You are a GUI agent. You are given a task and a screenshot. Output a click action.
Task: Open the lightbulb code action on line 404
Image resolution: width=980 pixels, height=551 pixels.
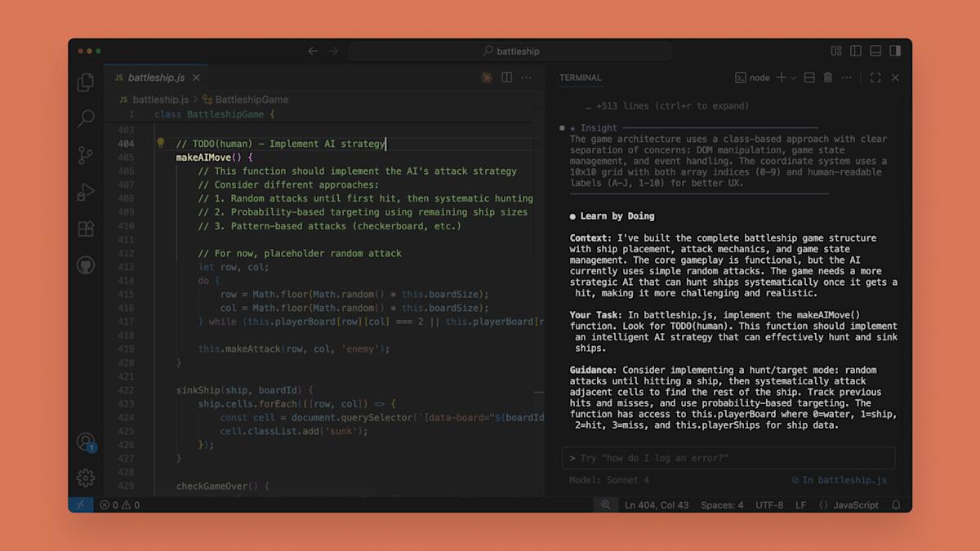pyautogui.click(x=160, y=143)
